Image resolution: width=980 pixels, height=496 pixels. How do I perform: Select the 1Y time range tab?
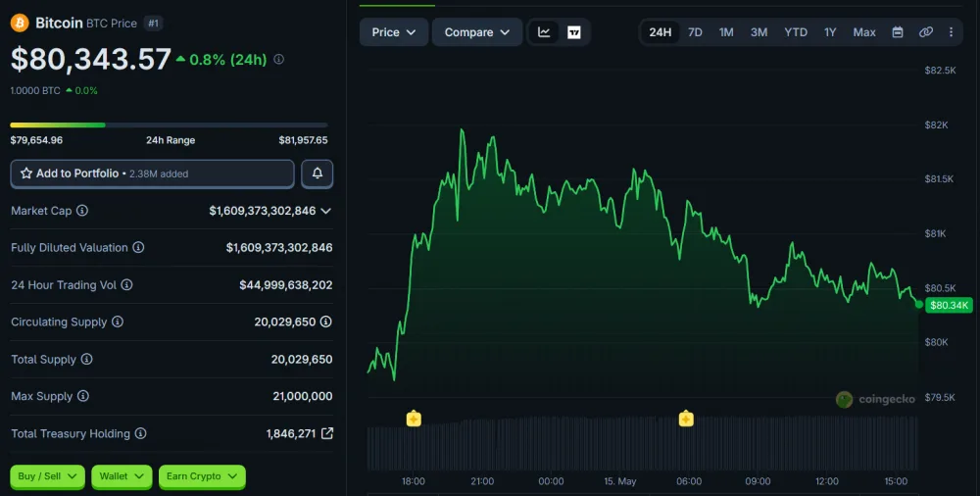[x=830, y=32]
